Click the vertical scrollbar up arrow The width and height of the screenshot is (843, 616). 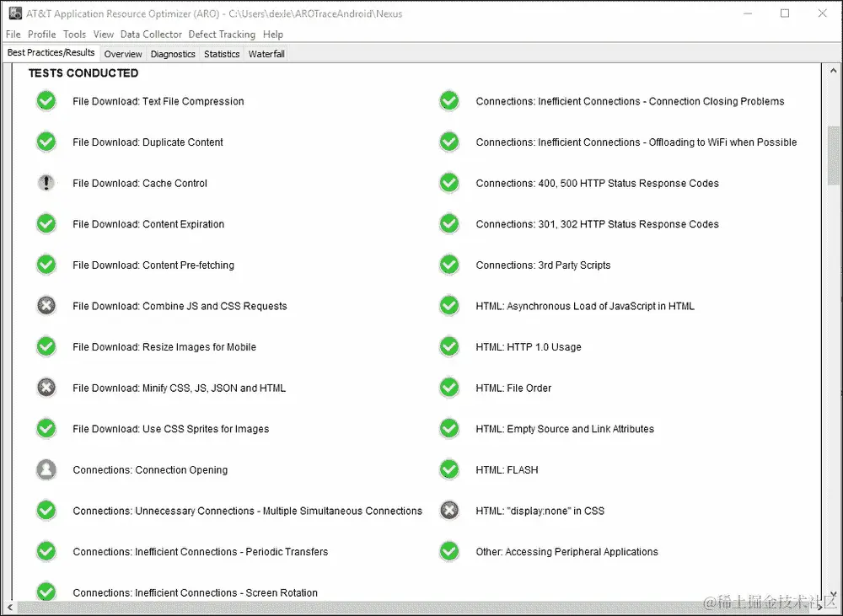[833, 71]
